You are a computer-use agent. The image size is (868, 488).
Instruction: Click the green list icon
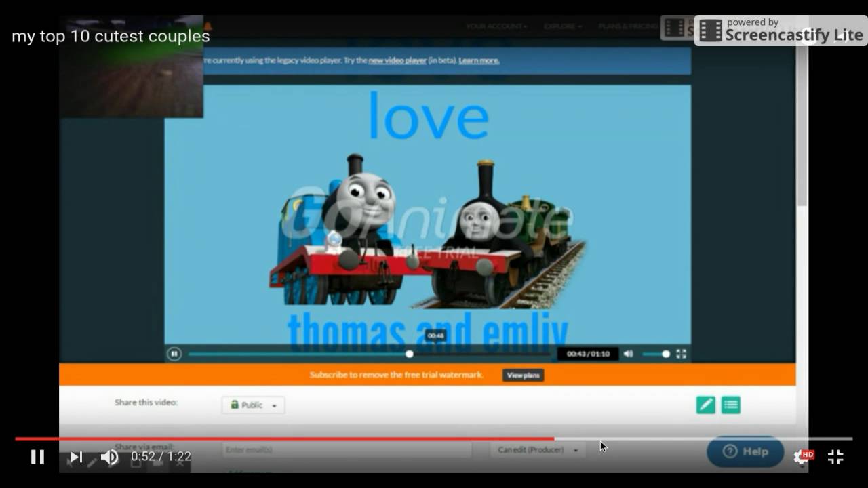[x=730, y=405]
